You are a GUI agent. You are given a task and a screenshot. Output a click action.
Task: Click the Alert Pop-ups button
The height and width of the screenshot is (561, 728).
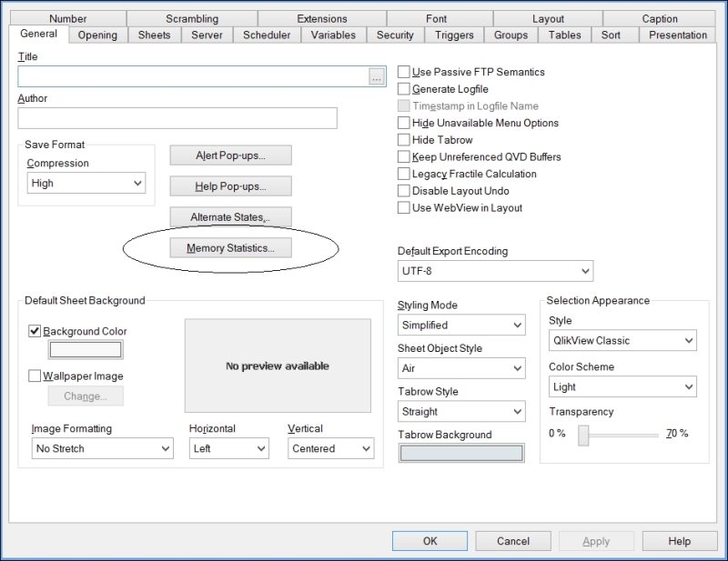click(231, 155)
